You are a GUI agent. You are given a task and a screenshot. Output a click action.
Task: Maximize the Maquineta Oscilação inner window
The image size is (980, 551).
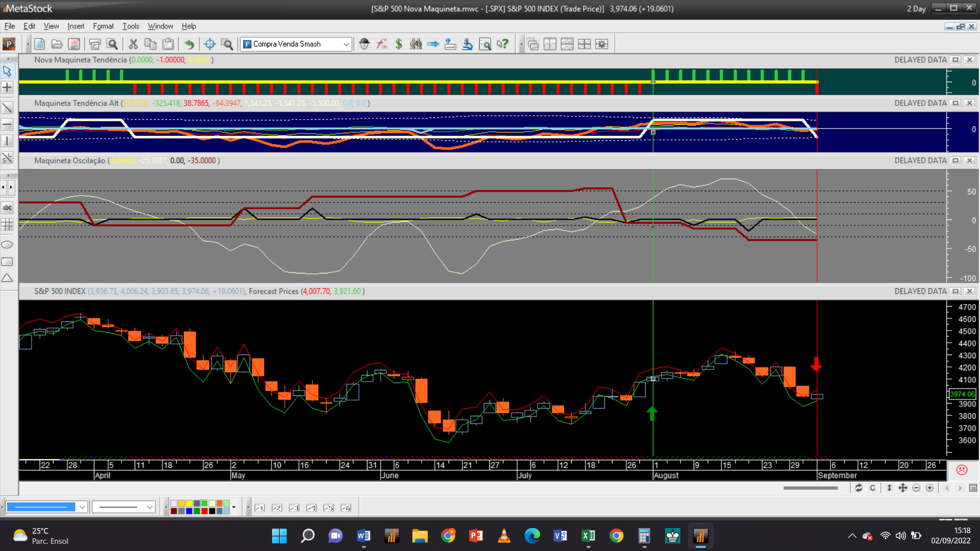click(955, 161)
